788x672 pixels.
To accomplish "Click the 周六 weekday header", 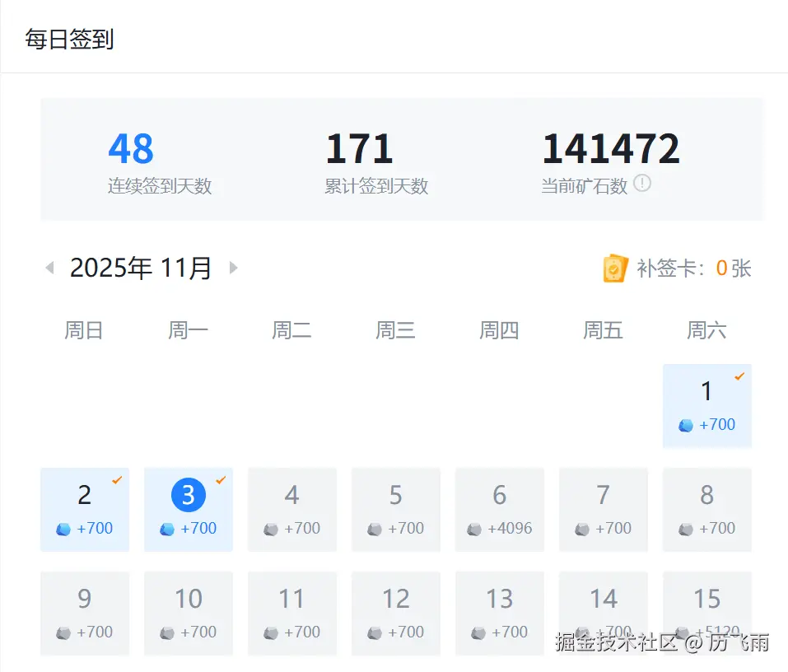I will tap(706, 329).
